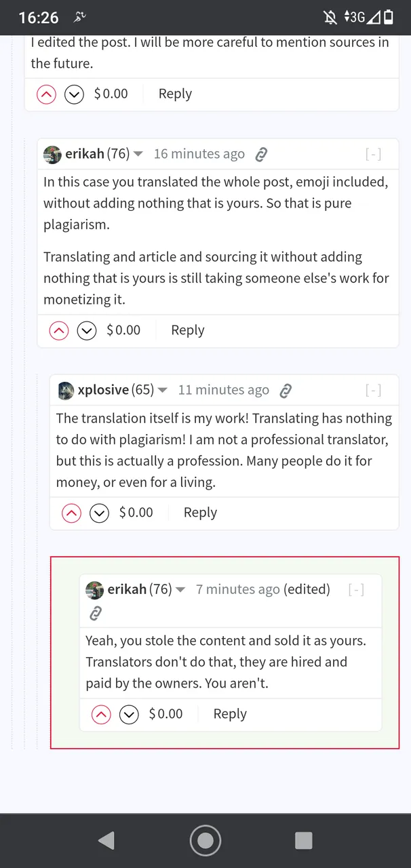The height and width of the screenshot is (868, 411).
Task: Downvote xplosive's translation comment
Action: pos(99,513)
